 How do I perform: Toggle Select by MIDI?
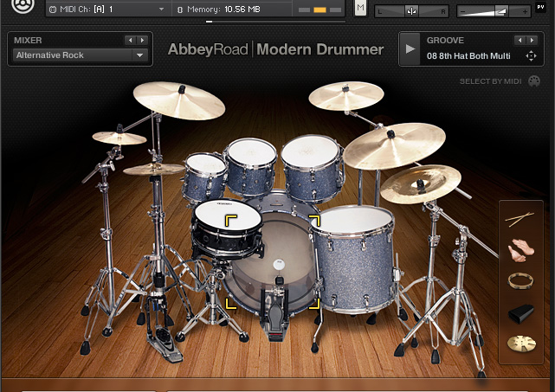490,81
